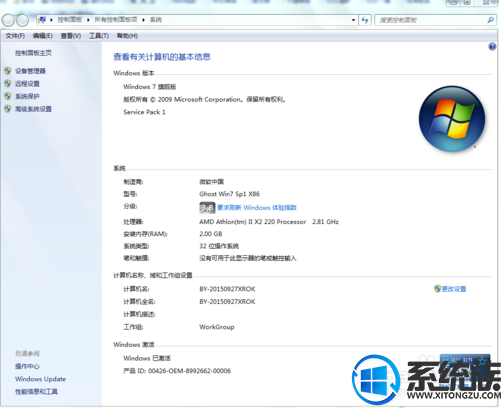Screen dimensions: 501x408
Task: Open the 帮助(H) menu
Action: click(x=127, y=36)
